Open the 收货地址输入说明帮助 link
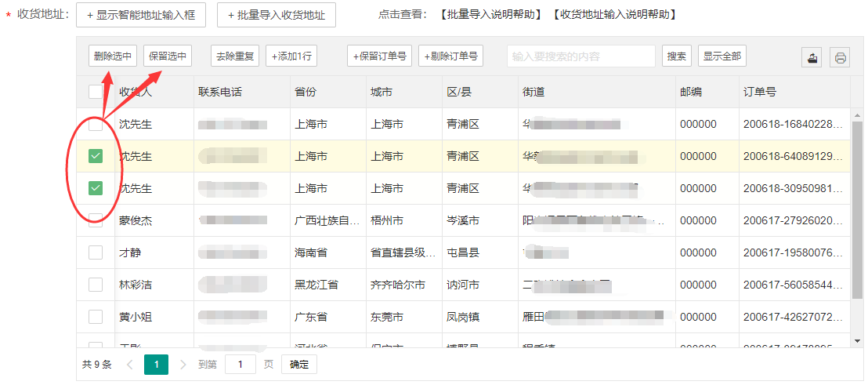868x385 pixels. 614,15
